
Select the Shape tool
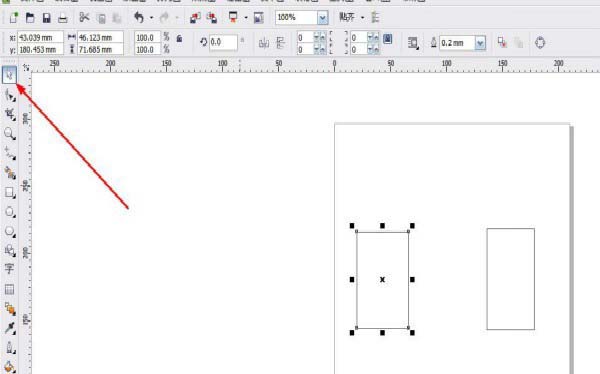click(x=10, y=95)
